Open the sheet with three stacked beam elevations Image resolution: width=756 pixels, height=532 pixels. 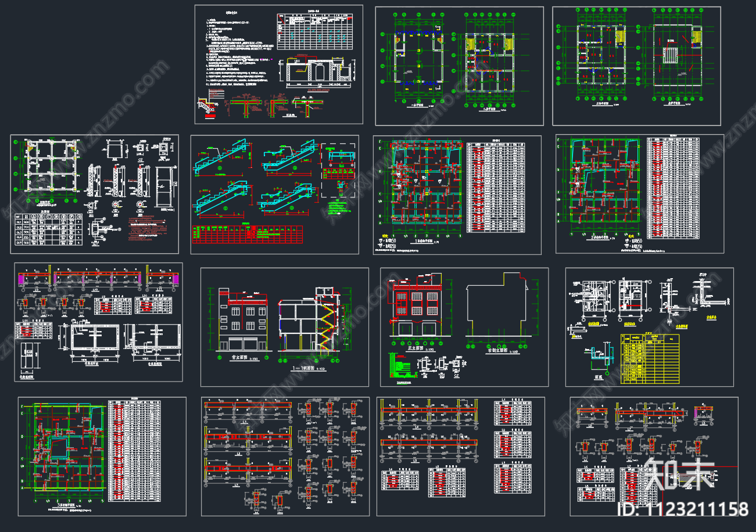[x=285, y=456]
